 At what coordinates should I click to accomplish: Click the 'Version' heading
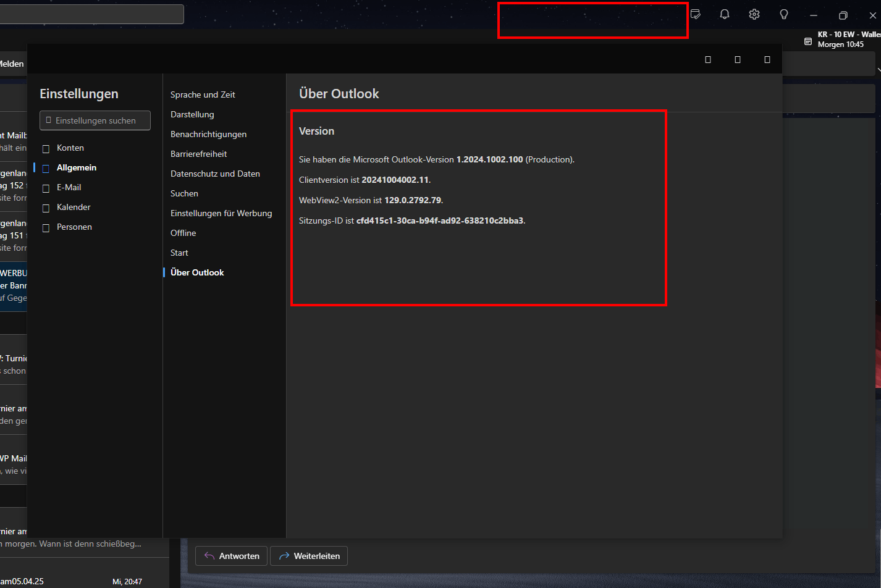316,131
